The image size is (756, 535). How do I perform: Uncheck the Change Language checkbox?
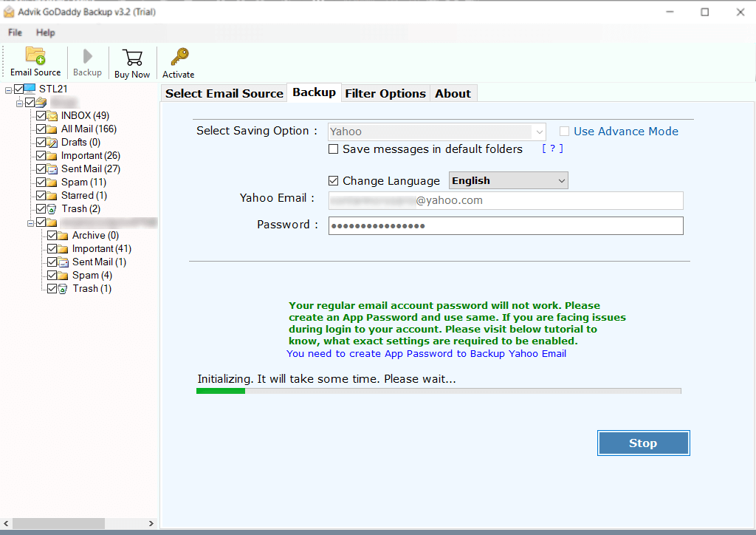pyautogui.click(x=333, y=181)
